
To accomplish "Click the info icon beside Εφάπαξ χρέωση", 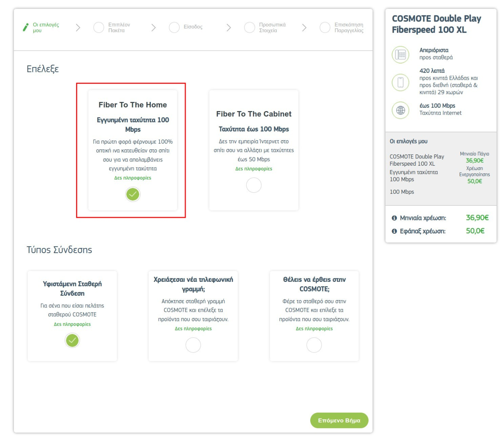I will 394,231.
